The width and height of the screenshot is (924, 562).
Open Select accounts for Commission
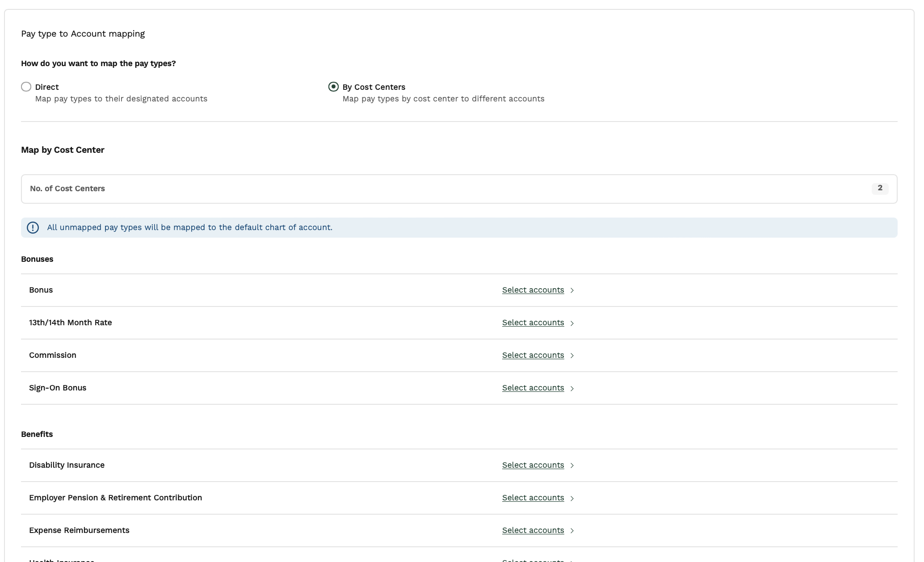tap(533, 355)
